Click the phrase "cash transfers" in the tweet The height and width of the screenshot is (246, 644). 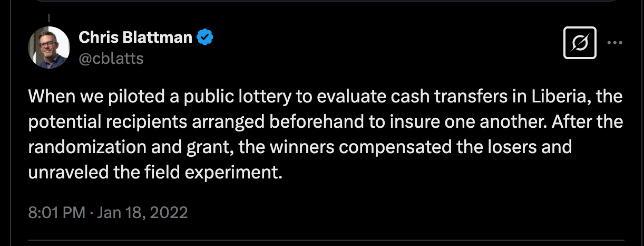pos(448,98)
